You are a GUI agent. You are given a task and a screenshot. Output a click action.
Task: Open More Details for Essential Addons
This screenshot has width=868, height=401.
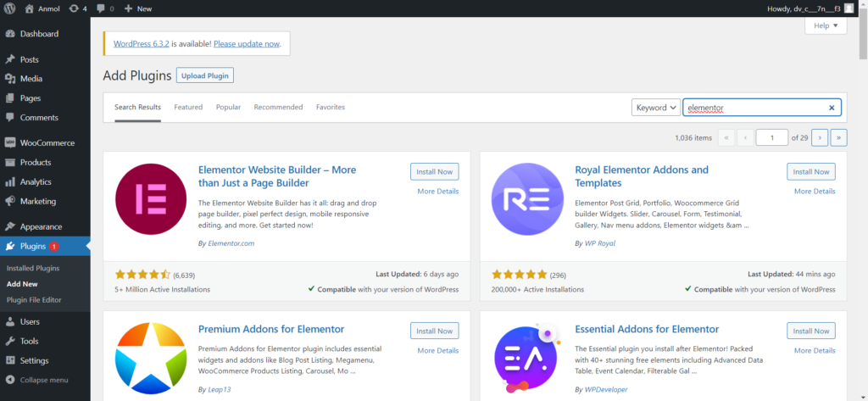pyautogui.click(x=815, y=350)
